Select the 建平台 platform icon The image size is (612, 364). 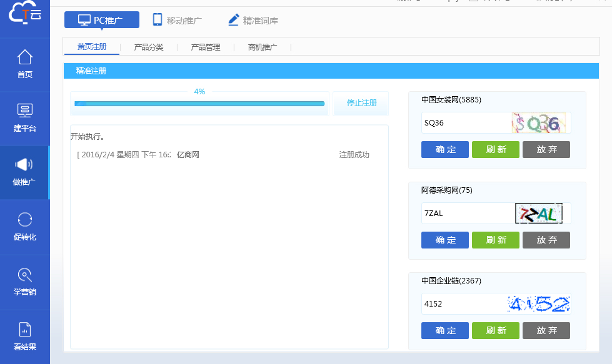click(24, 111)
